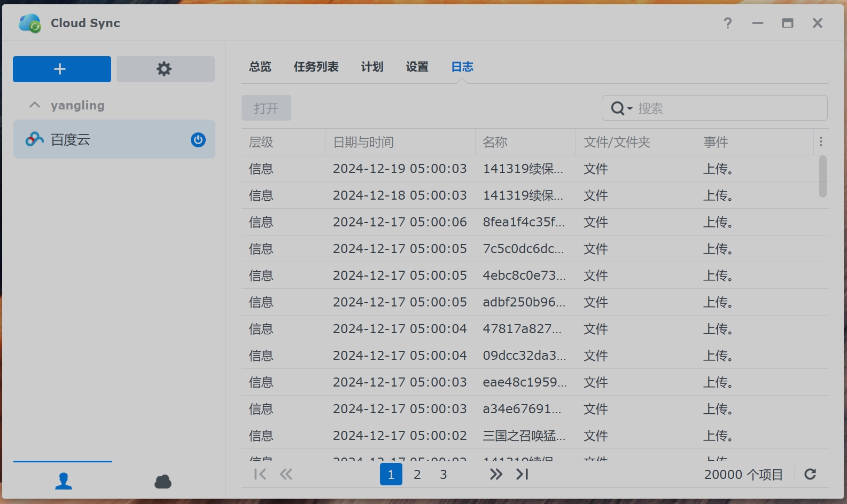Click the 打开 button
The image size is (847, 504).
pyautogui.click(x=266, y=108)
